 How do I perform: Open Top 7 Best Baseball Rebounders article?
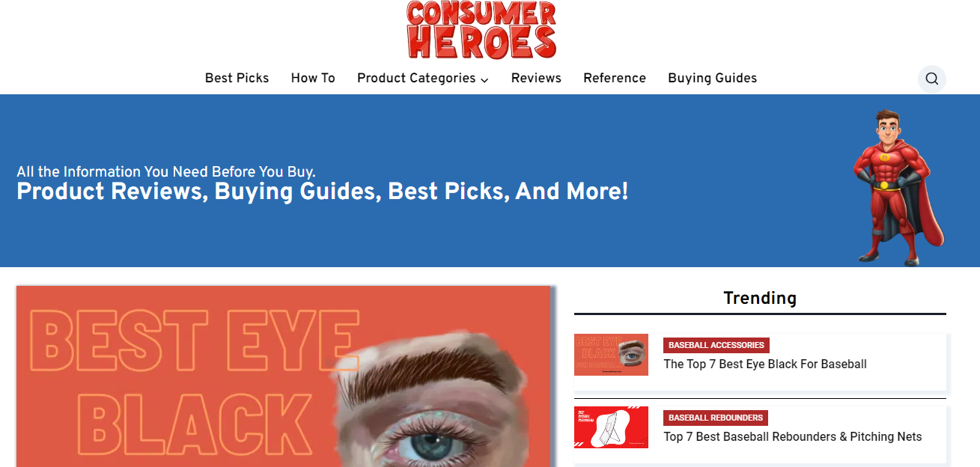pyautogui.click(x=793, y=437)
